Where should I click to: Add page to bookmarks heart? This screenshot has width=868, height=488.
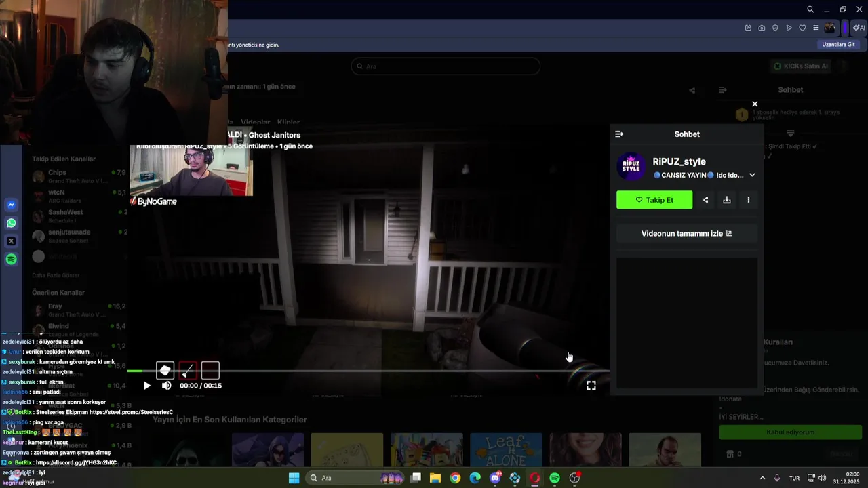[x=802, y=28]
